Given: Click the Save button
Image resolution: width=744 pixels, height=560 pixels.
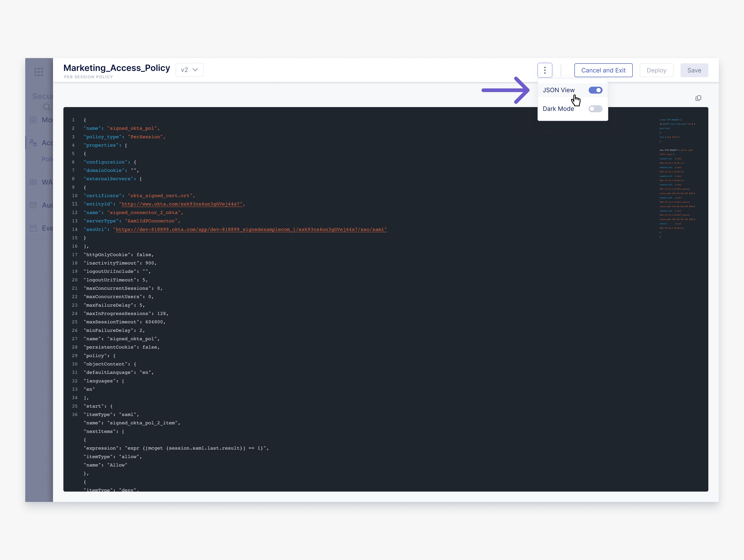Looking at the screenshot, I should (694, 70).
